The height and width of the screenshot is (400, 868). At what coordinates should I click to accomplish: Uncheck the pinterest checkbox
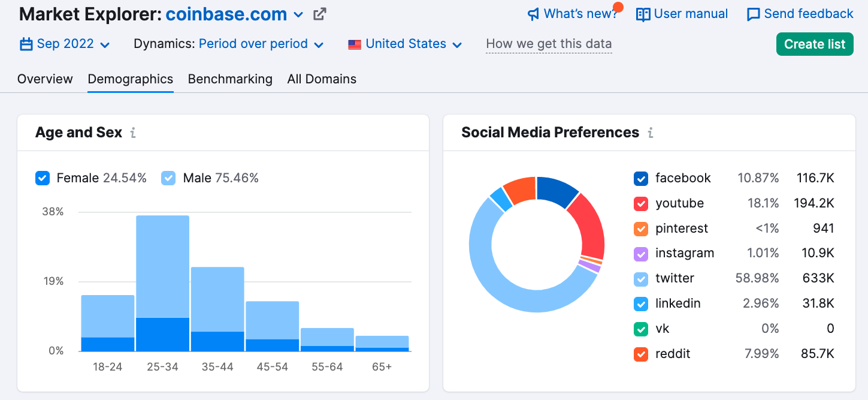pyautogui.click(x=641, y=228)
